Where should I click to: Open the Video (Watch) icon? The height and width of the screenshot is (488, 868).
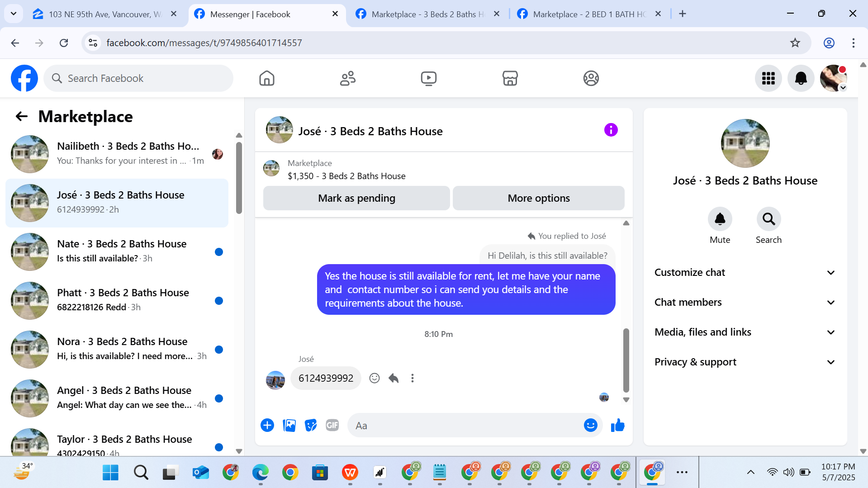429,78
